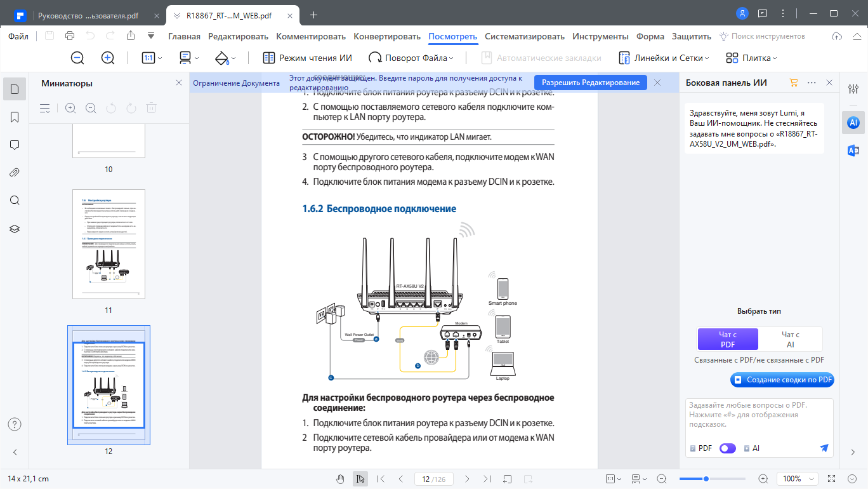Click the user account avatar icon
The height and width of the screenshot is (489, 868).
tap(742, 13)
